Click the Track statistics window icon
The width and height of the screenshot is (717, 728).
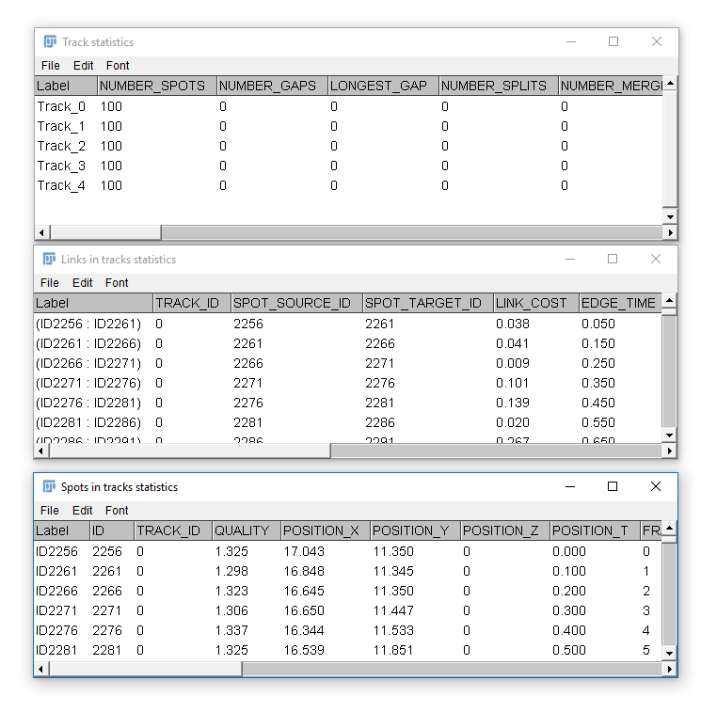click(50, 41)
